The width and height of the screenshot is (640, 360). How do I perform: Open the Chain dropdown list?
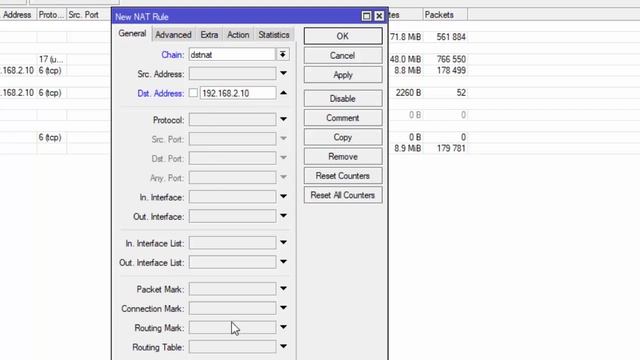tap(282, 54)
